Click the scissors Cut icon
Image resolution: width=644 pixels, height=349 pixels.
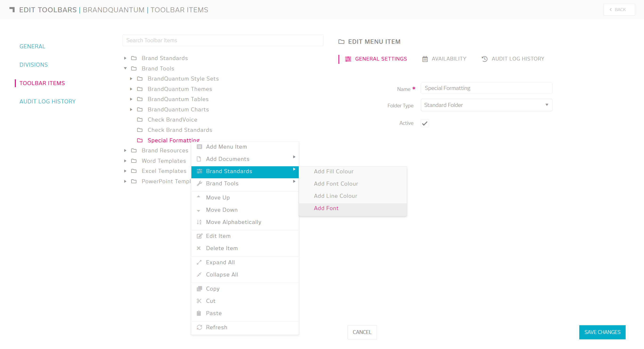(199, 301)
